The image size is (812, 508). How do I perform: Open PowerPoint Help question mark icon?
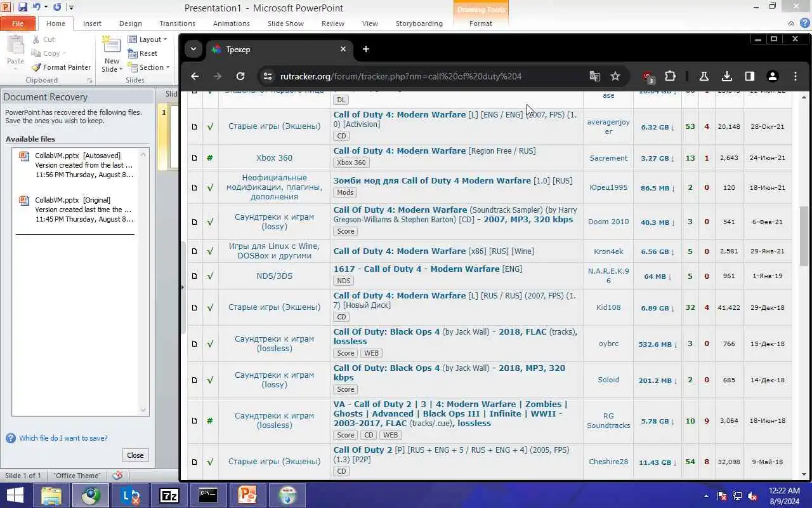point(804,23)
